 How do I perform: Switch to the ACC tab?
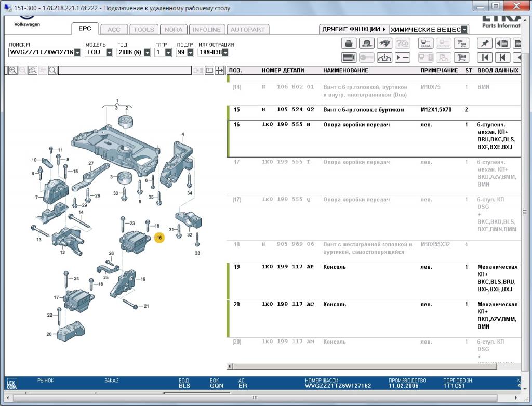[114, 30]
